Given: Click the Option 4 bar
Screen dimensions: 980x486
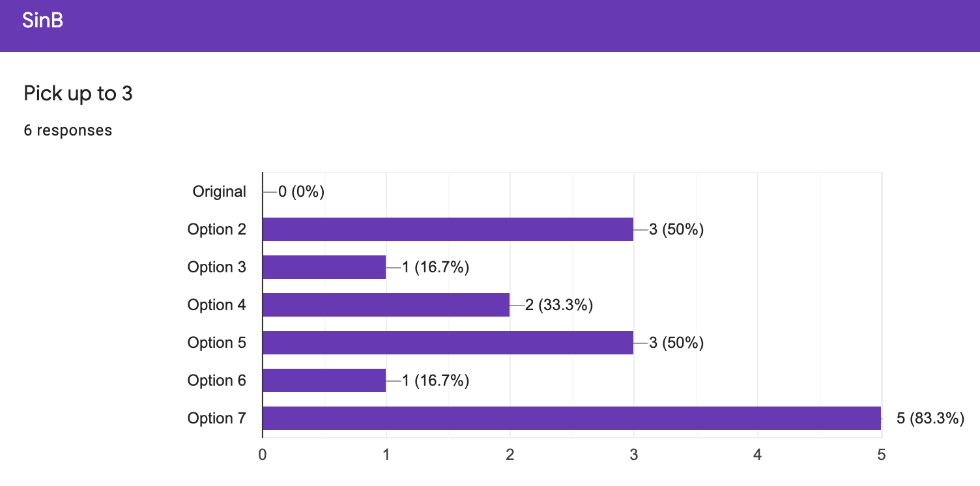Looking at the screenshot, I should (x=386, y=305).
